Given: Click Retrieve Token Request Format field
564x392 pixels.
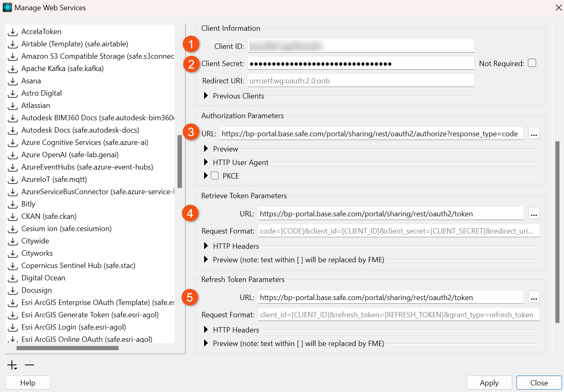Looking at the screenshot, I should pos(399,231).
